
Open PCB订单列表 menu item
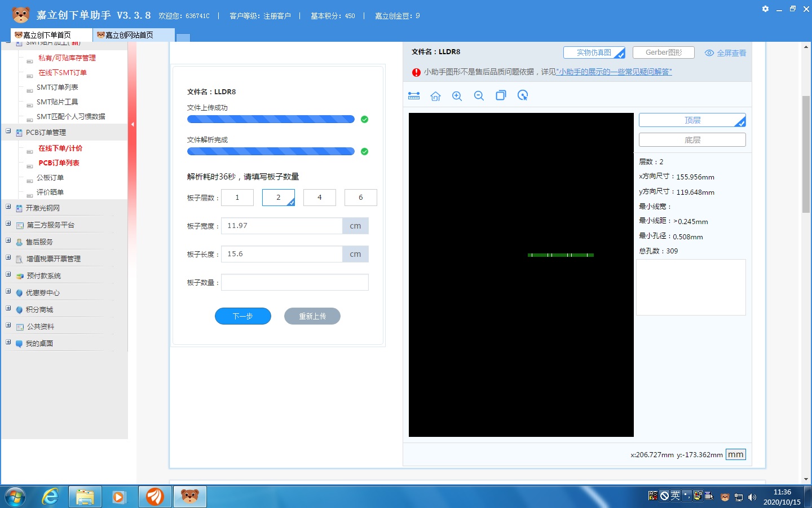coord(59,163)
